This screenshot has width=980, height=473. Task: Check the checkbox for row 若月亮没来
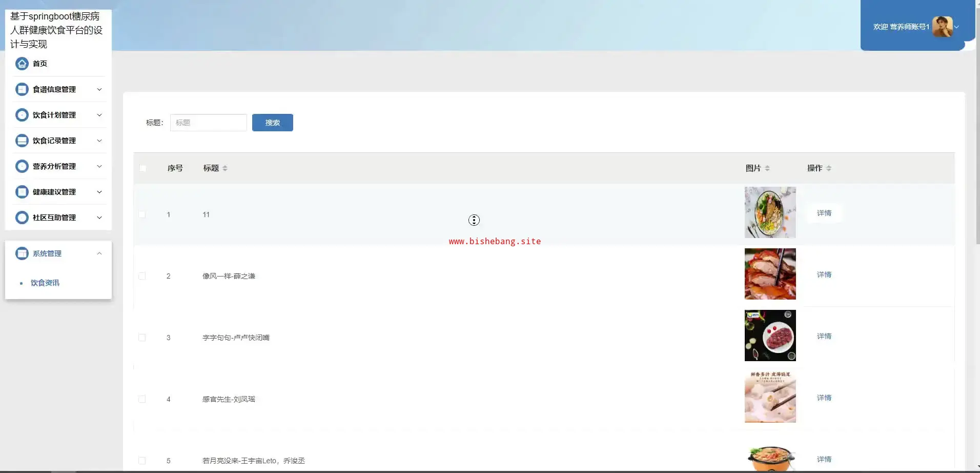(x=142, y=461)
